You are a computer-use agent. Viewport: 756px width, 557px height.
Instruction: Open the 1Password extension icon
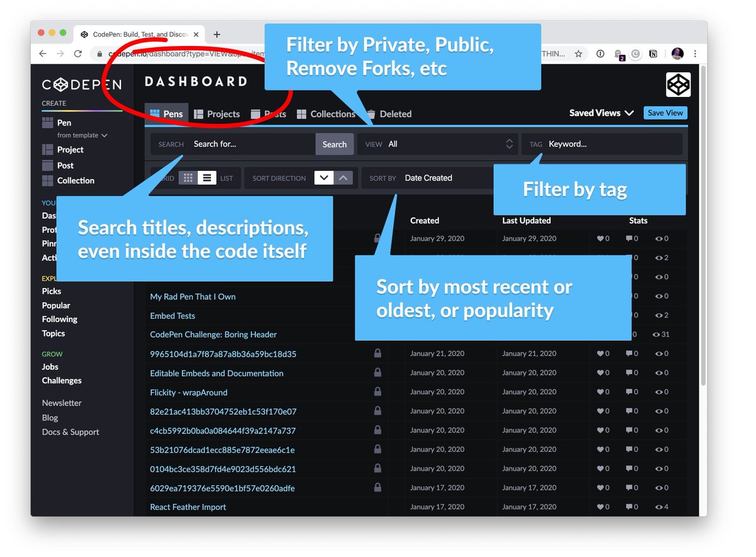point(600,54)
